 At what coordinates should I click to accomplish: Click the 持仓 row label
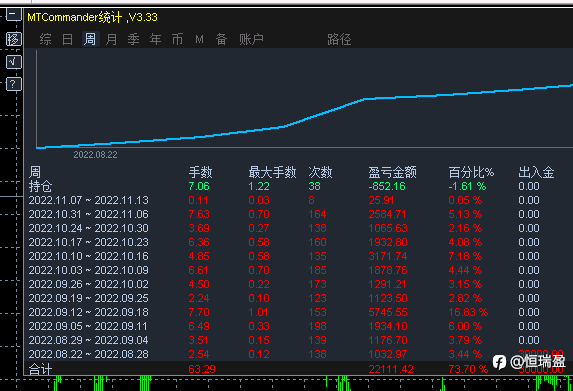tap(41, 186)
